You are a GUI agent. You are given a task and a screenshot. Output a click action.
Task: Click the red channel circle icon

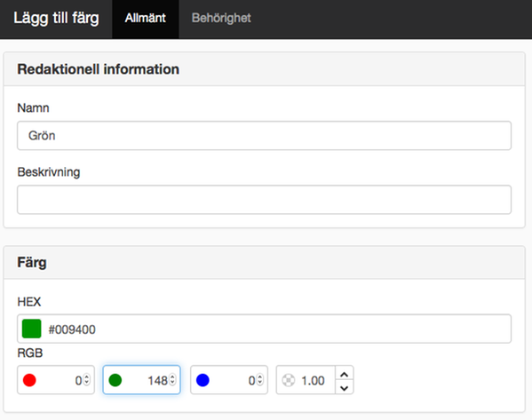[29, 380]
